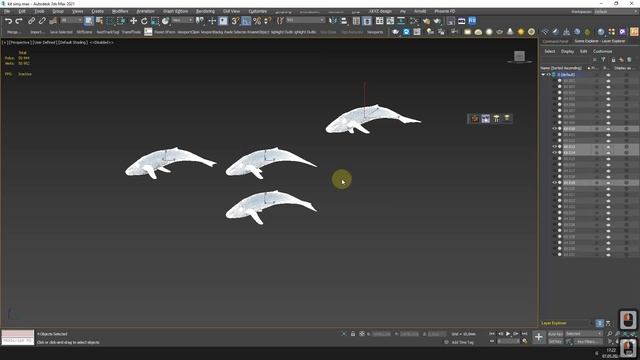Open the Workspaces dropdown
640x360 pixels.
coord(616,11)
